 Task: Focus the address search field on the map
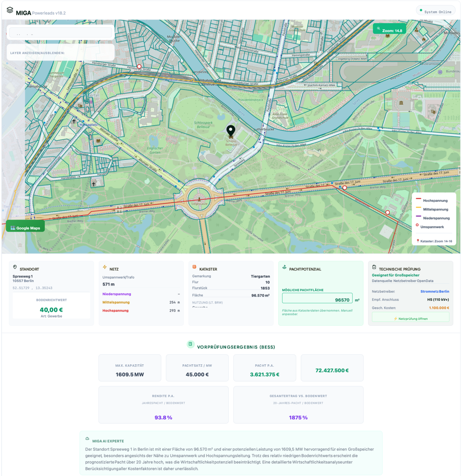(x=61, y=33)
